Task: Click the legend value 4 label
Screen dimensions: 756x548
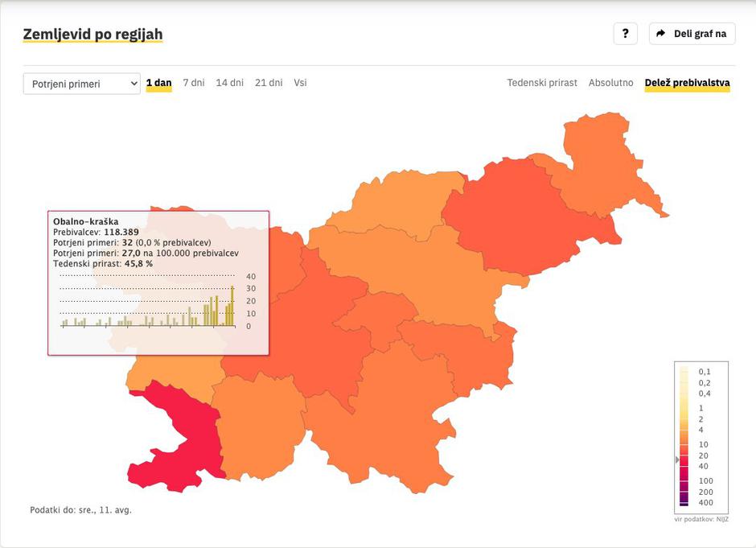Action: point(701,430)
